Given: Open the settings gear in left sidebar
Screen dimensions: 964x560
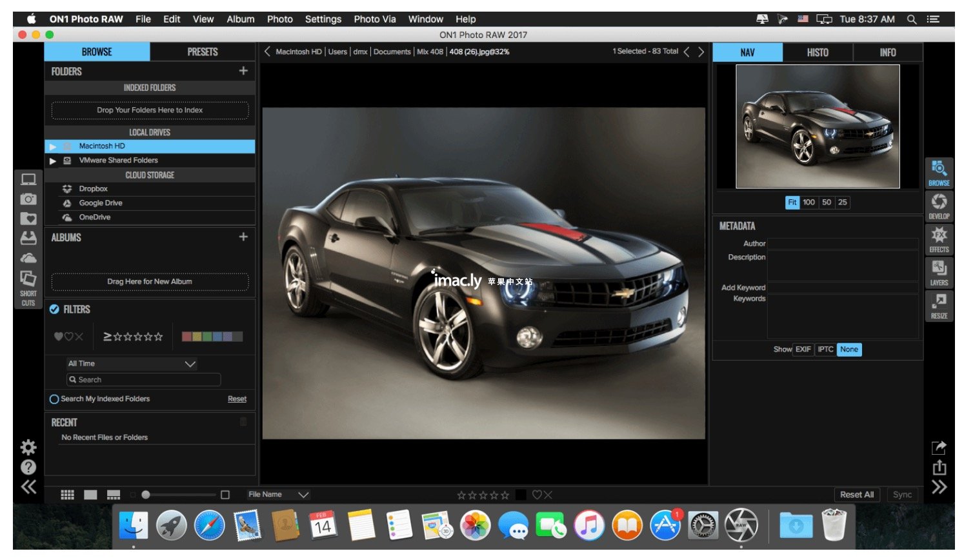Looking at the screenshot, I should pyautogui.click(x=28, y=447).
